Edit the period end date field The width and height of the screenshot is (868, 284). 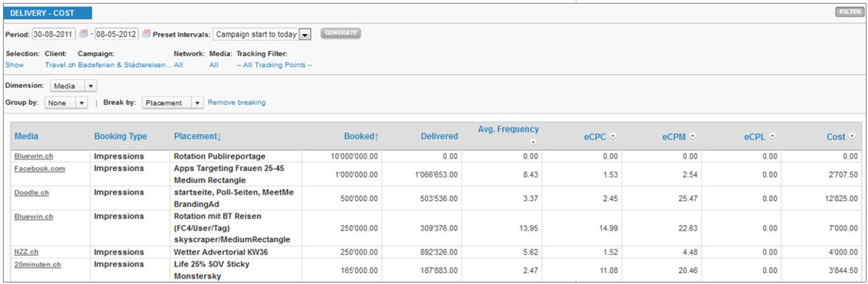coord(116,34)
